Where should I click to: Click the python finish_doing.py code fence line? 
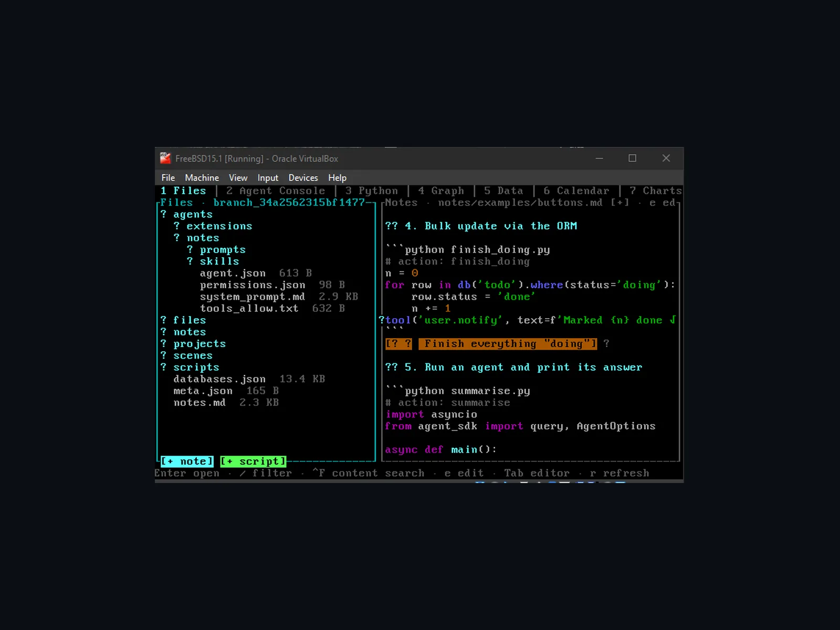pyautogui.click(x=467, y=249)
